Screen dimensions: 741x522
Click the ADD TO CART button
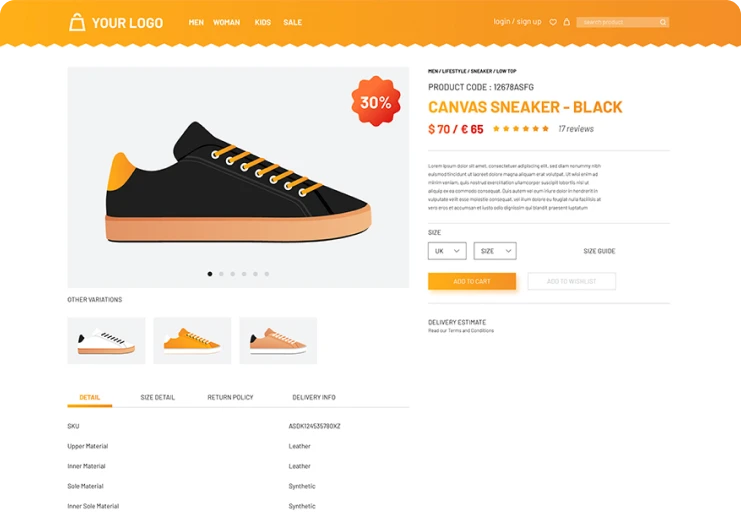pyautogui.click(x=472, y=281)
